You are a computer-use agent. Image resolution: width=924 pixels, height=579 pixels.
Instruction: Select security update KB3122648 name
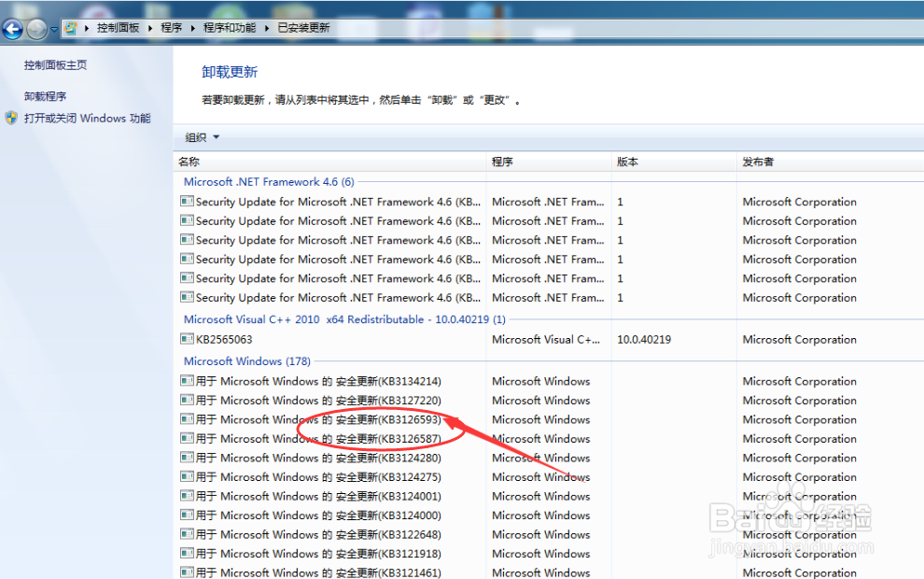[318, 534]
